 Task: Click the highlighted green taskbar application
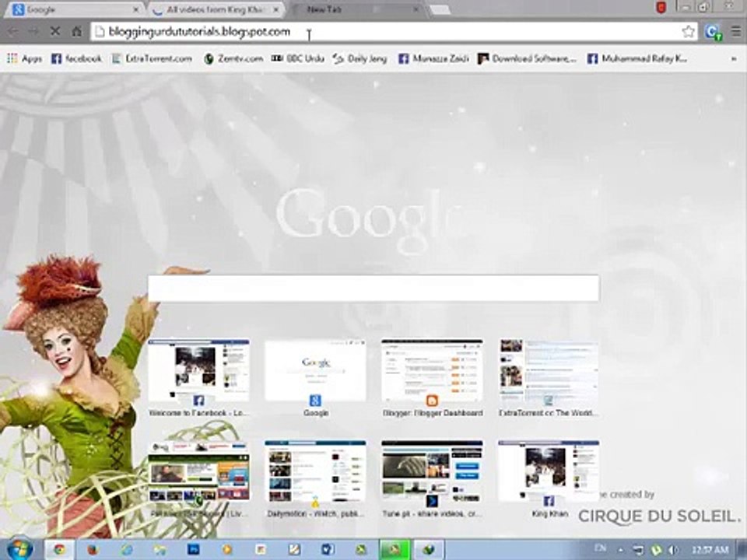click(395, 550)
